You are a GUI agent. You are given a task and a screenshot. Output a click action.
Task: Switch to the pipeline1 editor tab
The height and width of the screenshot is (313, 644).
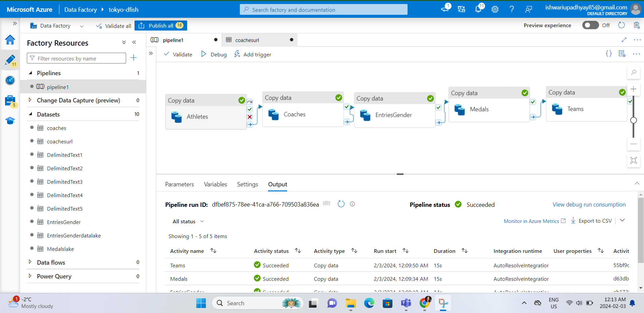(184, 40)
